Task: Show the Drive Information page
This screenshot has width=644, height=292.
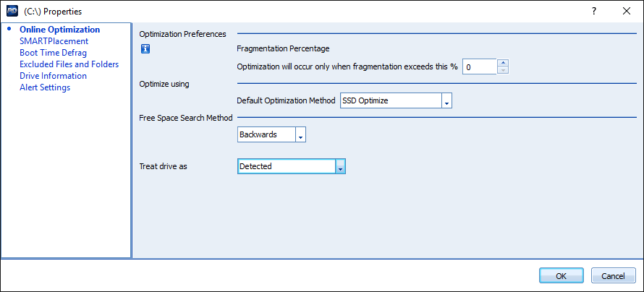Action: click(53, 76)
